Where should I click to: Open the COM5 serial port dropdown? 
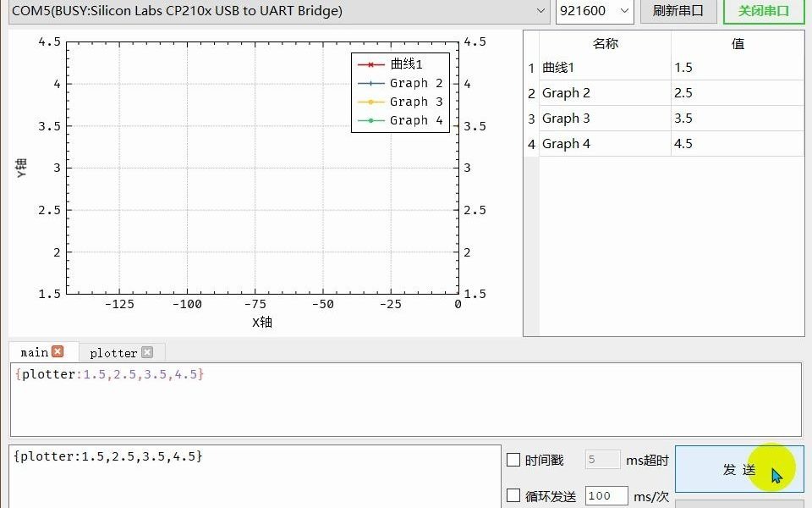[x=271, y=12]
